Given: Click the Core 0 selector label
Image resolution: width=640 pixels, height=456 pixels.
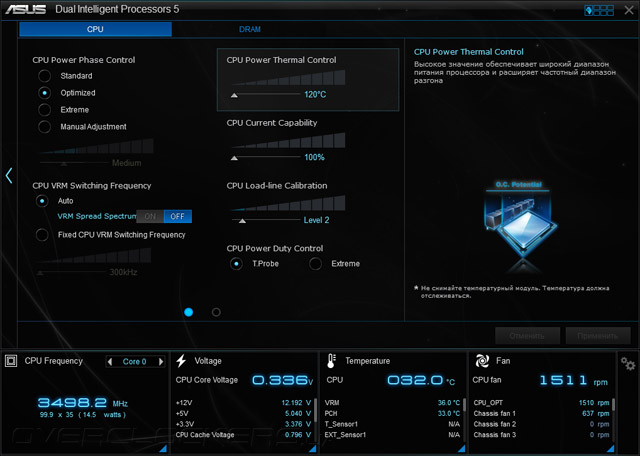Looking at the screenshot, I should click(x=135, y=361).
